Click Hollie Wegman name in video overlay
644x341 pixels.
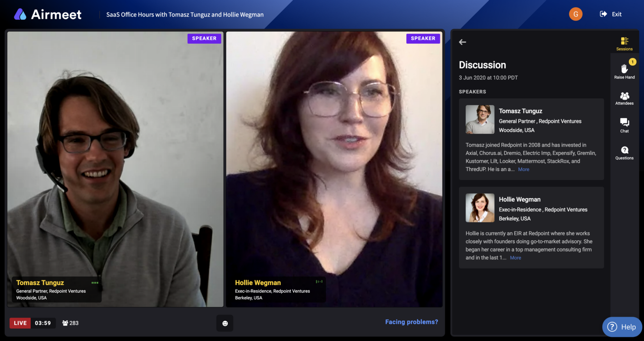(x=258, y=283)
